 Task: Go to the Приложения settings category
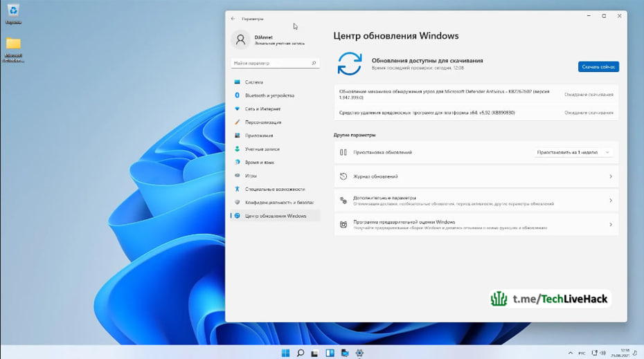[x=275, y=136]
